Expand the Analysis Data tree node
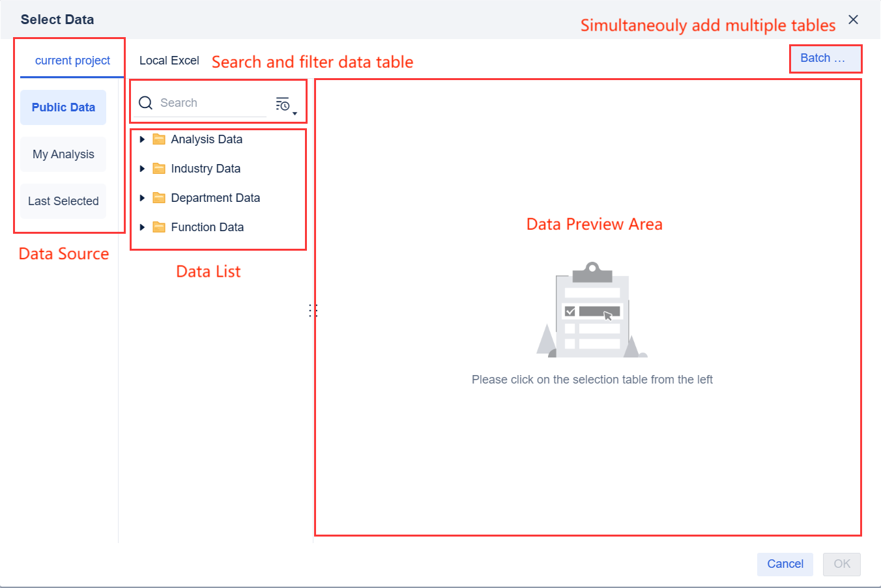This screenshot has width=881, height=588. (x=143, y=139)
